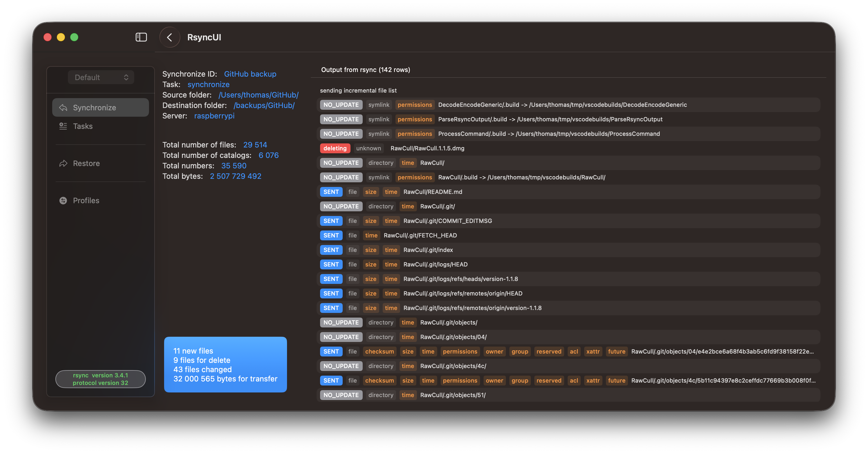Click the Profiles circular icon
Image resolution: width=868 pixels, height=454 pixels.
tap(63, 200)
